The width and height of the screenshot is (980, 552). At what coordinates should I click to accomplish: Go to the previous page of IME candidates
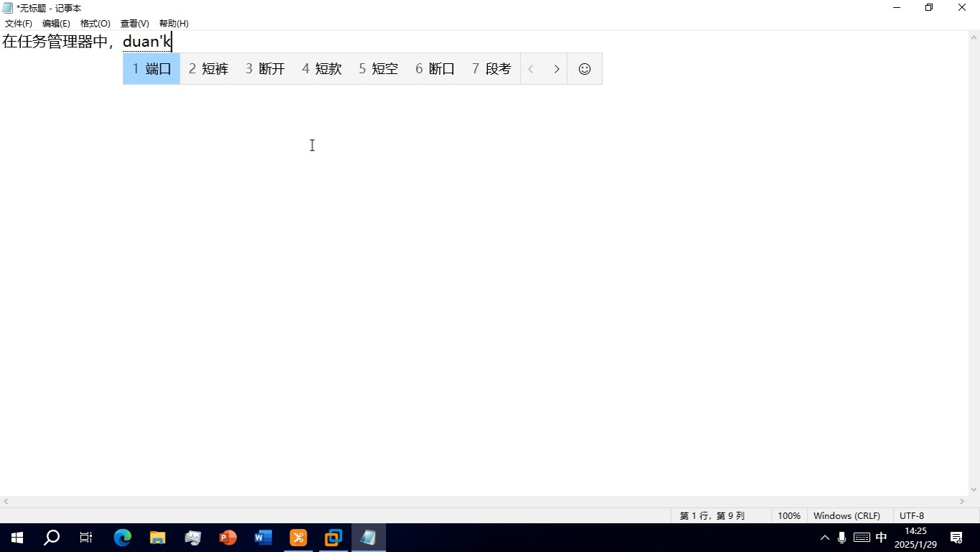[x=530, y=68]
